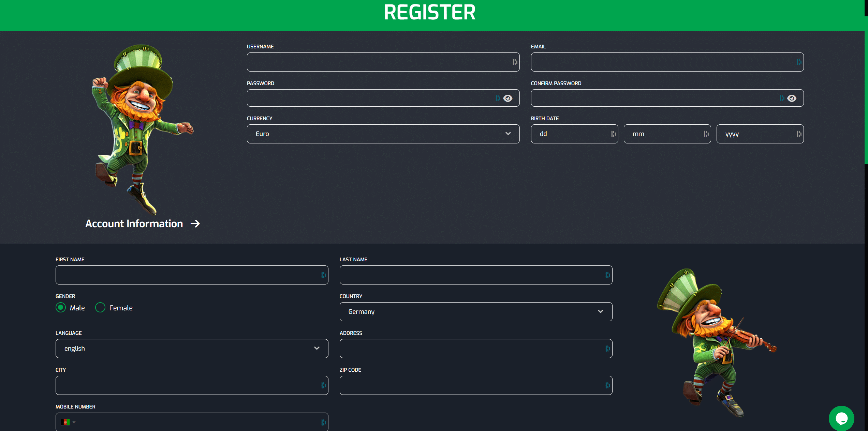Click the Account Information label
Image resolution: width=868 pixels, height=431 pixels.
[134, 224]
